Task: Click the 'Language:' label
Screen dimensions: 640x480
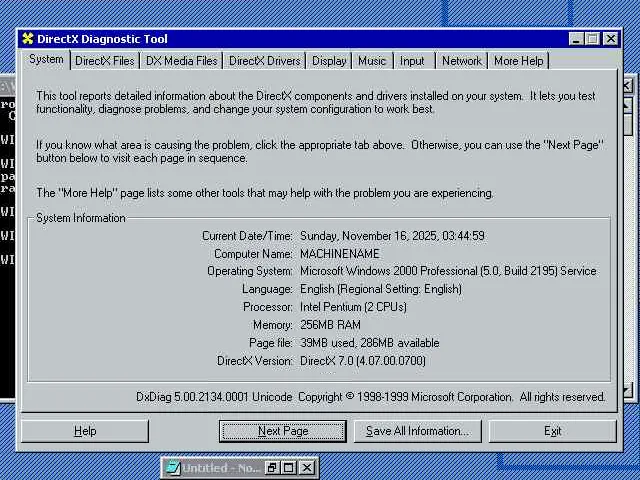Action: coord(267,289)
